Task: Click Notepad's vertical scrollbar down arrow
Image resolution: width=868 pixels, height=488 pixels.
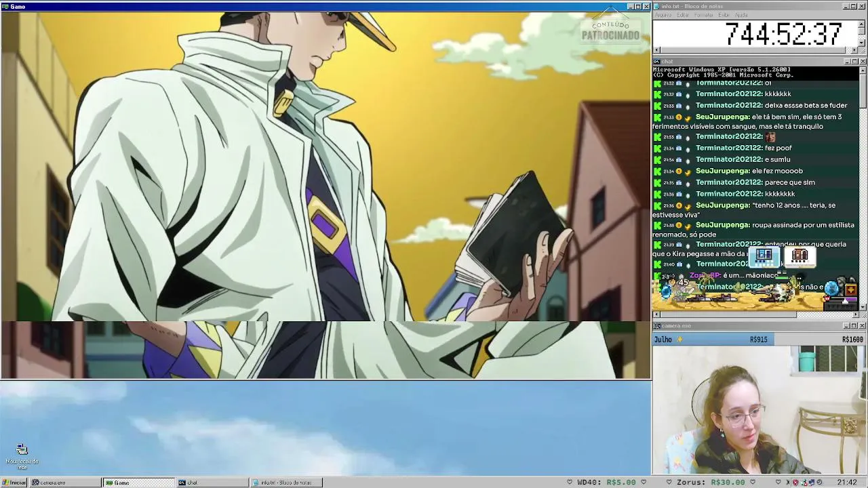Action: (862, 43)
